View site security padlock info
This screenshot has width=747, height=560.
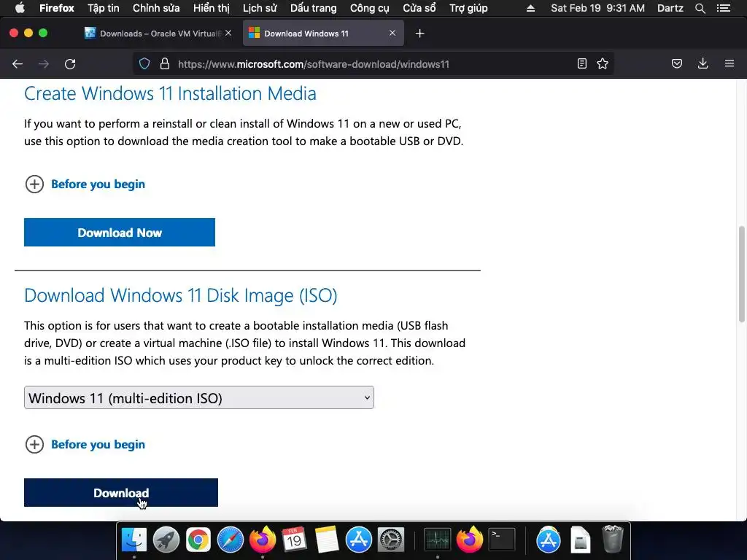point(165,64)
